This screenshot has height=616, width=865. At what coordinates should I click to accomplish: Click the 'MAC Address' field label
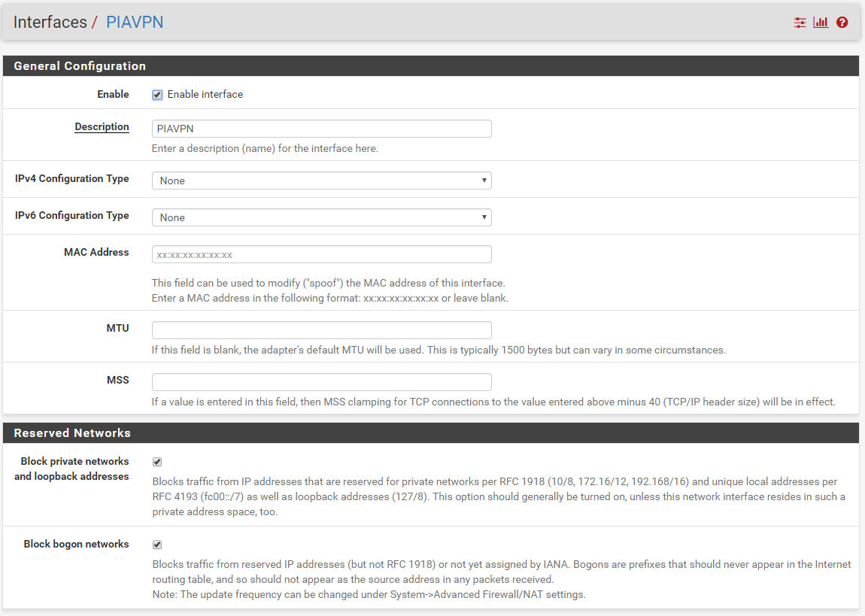coord(96,252)
